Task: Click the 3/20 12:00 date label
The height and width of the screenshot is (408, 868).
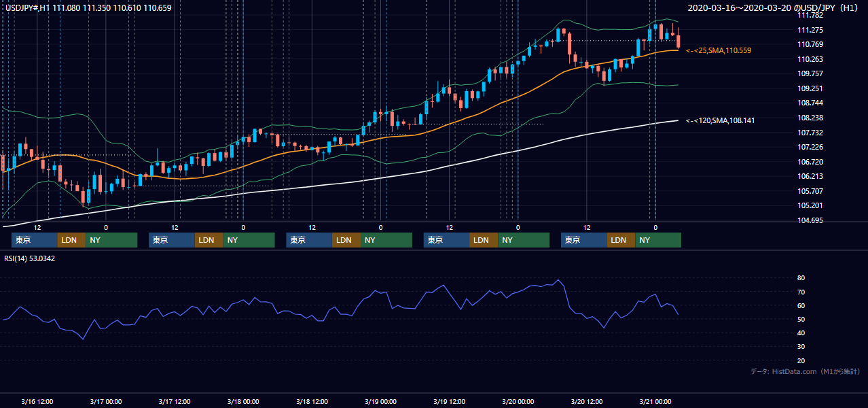Action: point(587,401)
